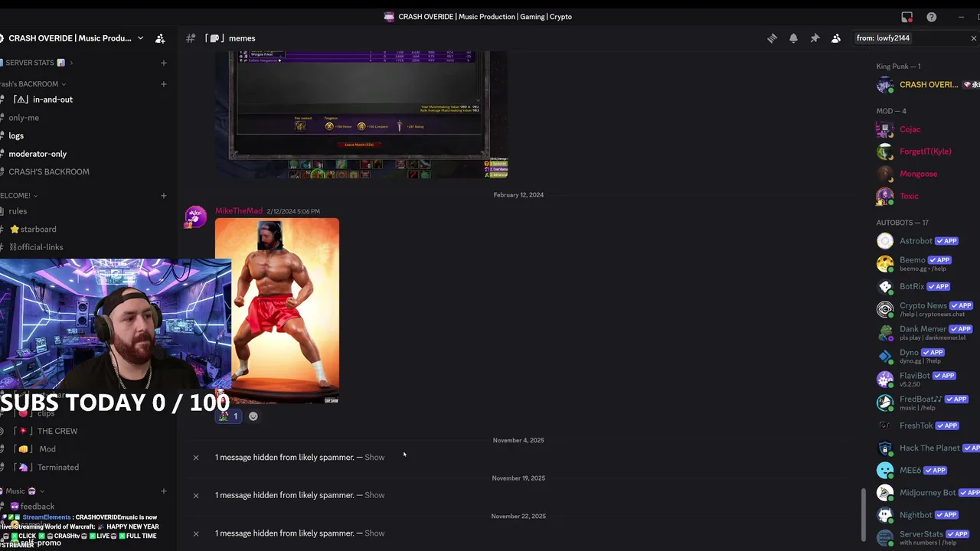980x551 pixels.
Task: Click MikeTheMad's avatar
Action: [196, 217]
